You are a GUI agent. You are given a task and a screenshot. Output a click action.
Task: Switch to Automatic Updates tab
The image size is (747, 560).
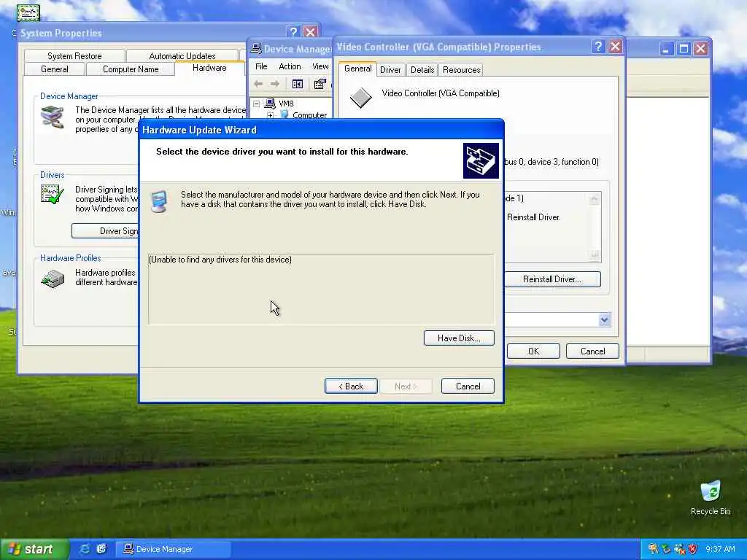pos(182,55)
